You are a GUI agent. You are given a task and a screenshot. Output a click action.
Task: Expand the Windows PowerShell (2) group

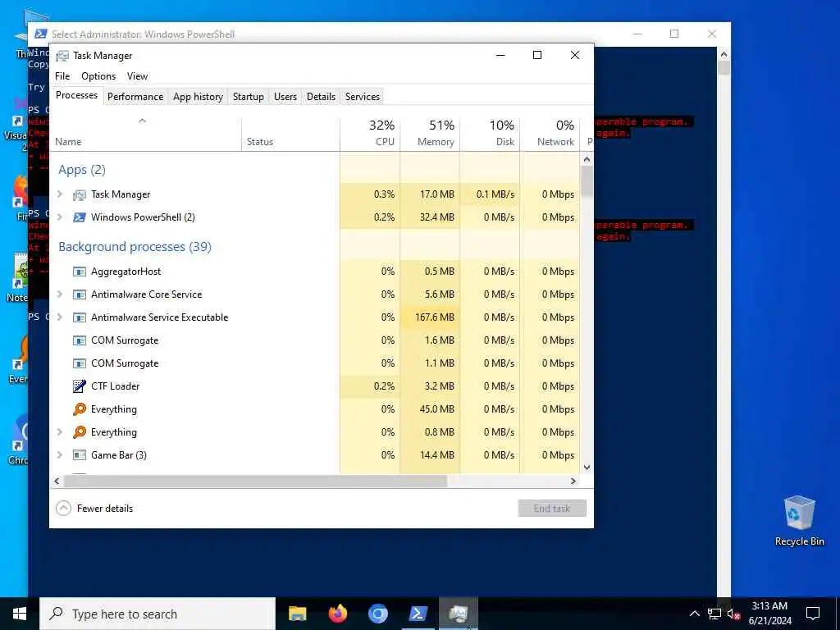click(60, 217)
